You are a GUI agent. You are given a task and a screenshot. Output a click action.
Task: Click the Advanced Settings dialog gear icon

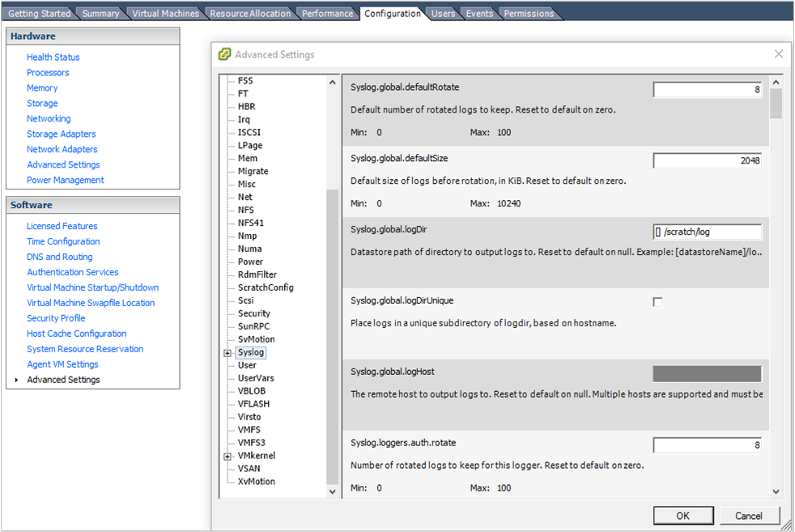pos(224,53)
